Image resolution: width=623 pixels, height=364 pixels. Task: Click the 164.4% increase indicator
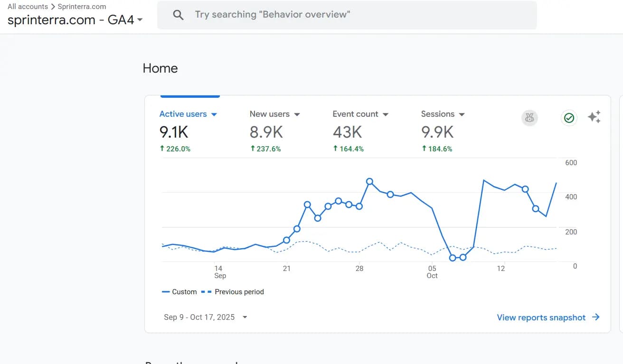349,149
